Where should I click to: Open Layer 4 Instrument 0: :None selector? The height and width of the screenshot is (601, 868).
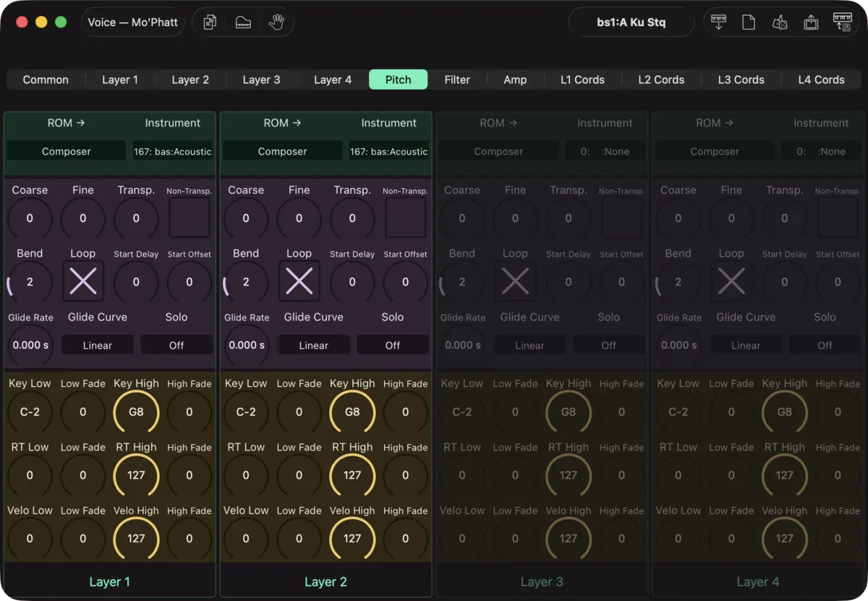coord(821,151)
